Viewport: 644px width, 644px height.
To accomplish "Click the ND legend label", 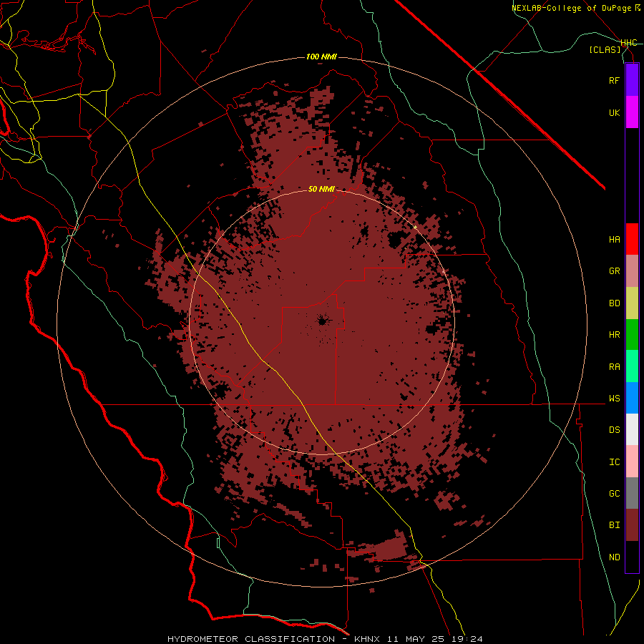I will point(615,557).
